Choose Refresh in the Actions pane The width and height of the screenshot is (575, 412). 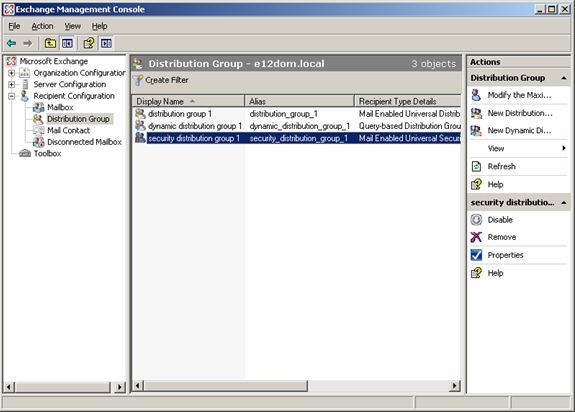coord(501,166)
